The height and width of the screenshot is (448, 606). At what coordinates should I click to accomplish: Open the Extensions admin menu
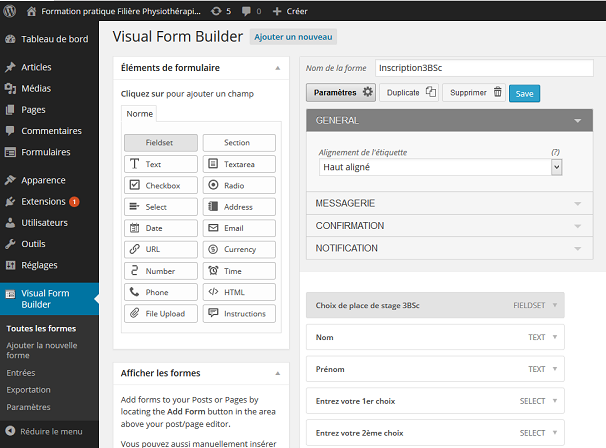pyautogui.click(x=43, y=201)
